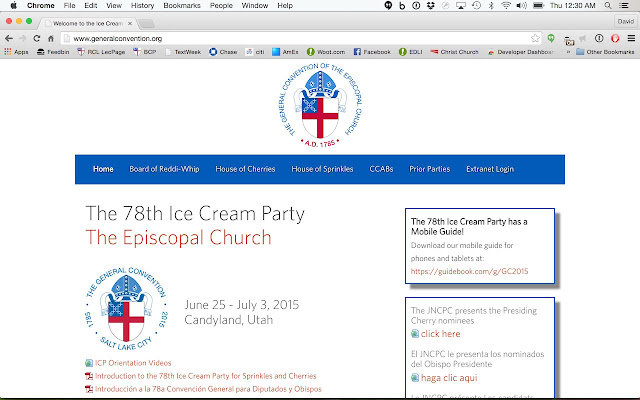This screenshot has height=400, width=640.
Task: Open House of Sprinkles nav item
Action: click(322, 169)
